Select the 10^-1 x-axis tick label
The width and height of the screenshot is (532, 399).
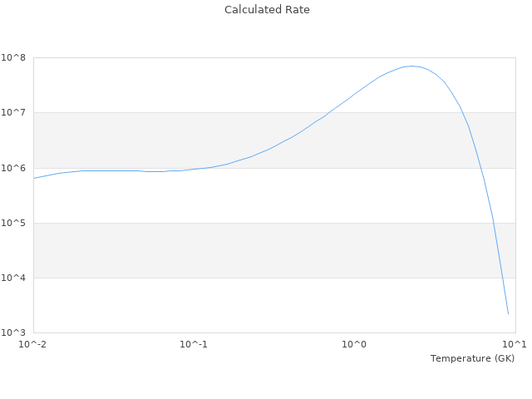[x=194, y=344]
